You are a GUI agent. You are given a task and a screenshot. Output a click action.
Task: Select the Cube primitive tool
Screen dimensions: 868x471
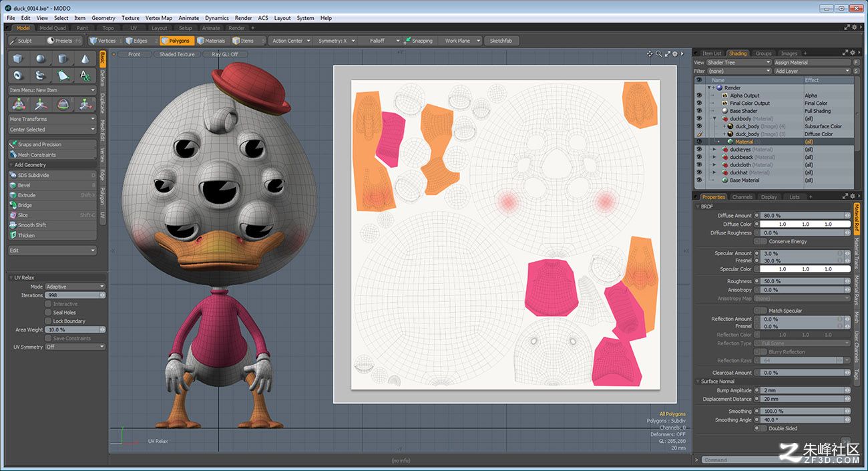point(19,59)
